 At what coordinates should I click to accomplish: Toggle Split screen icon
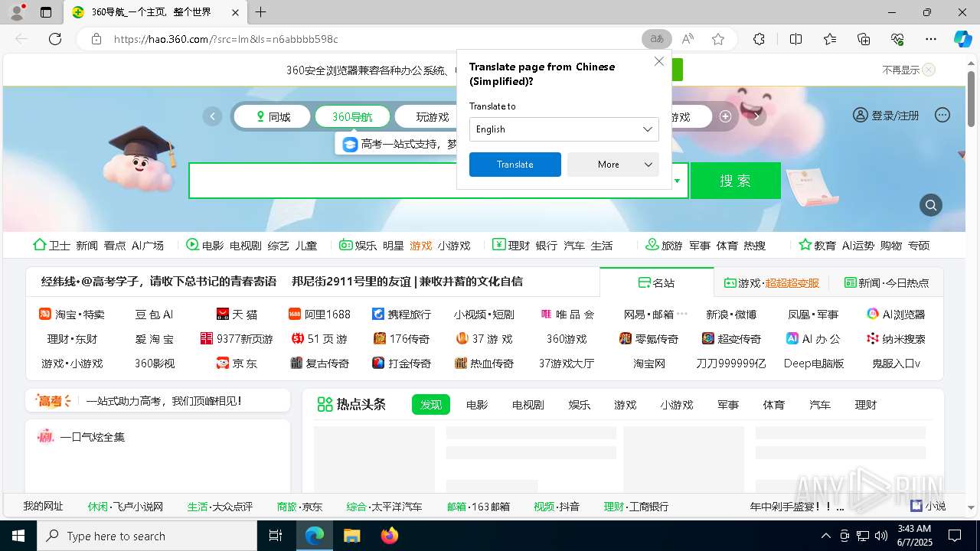point(795,39)
